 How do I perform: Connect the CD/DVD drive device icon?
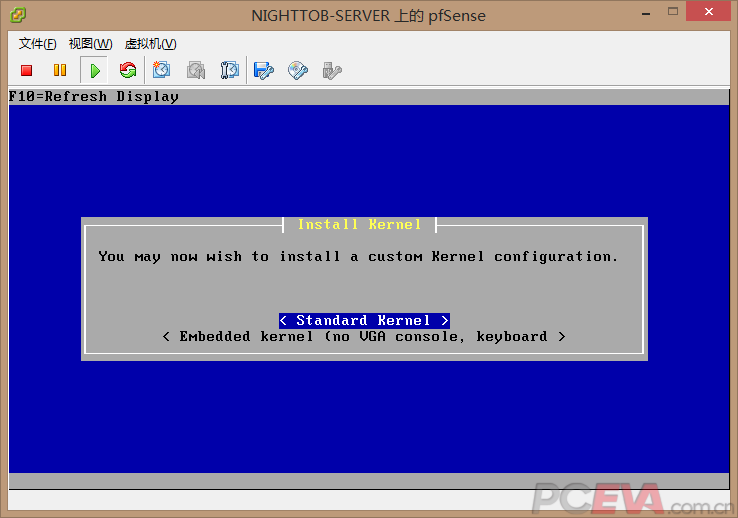point(298,70)
